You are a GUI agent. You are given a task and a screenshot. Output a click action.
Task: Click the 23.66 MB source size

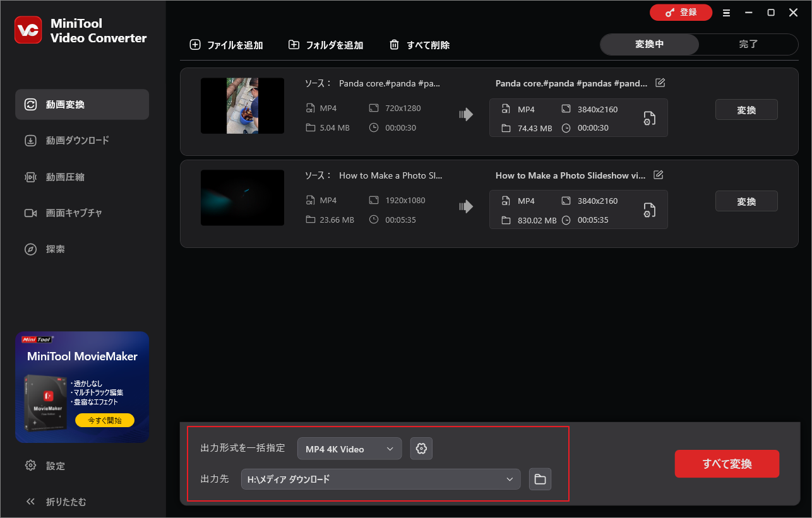[x=337, y=220]
